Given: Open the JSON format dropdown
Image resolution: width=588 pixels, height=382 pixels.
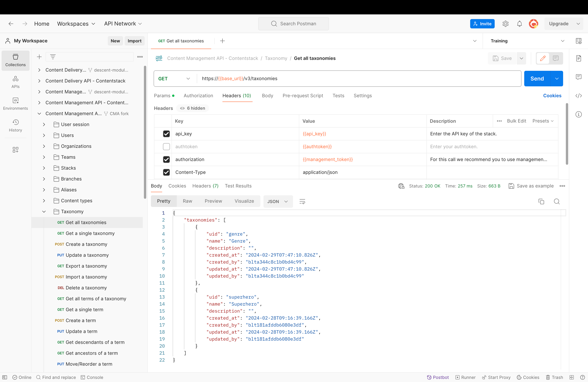Looking at the screenshot, I should (278, 202).
